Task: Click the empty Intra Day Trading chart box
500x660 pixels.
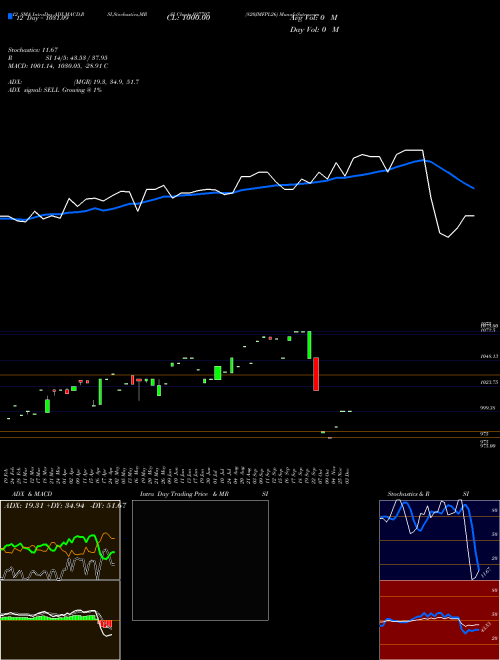Action: [200, 560]
